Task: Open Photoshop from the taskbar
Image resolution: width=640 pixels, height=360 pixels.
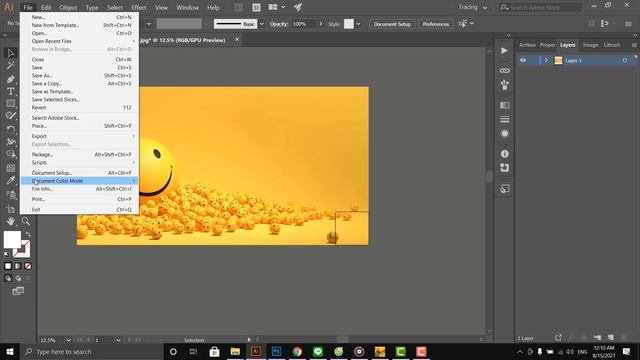Action: [x=276, y=351]
